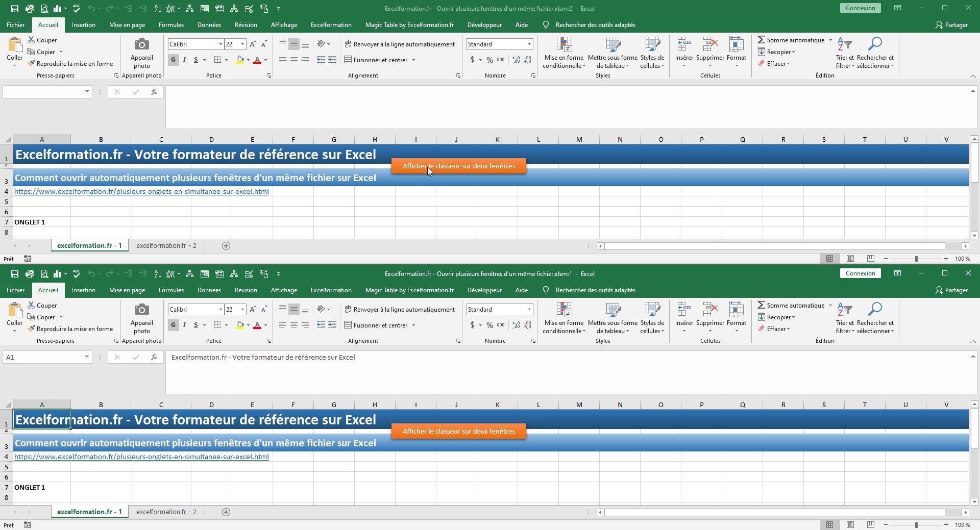
Task: Click percent style icon in top window
Action: 489,60
